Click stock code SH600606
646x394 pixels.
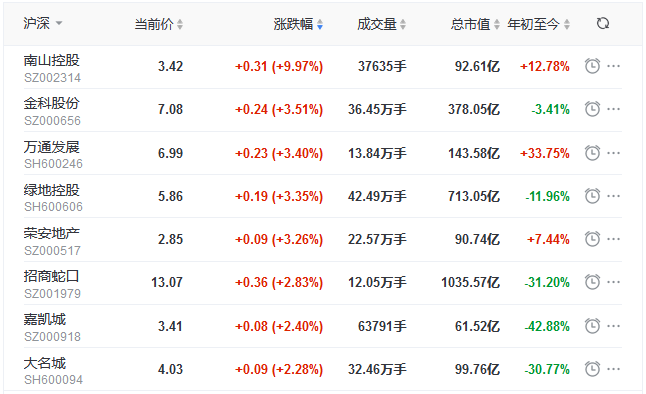tap(53, 206)
